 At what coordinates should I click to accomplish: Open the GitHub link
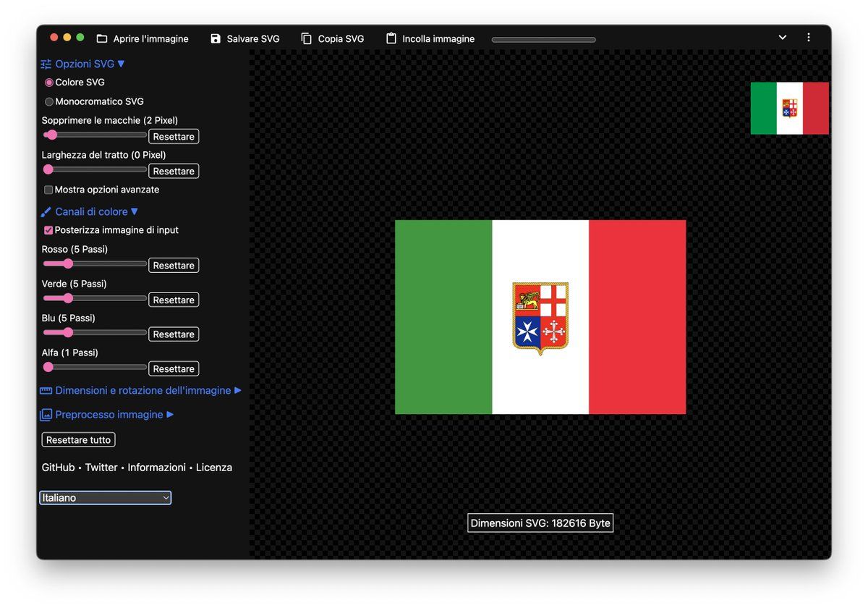pyautogui.click(x=58, y=468)
